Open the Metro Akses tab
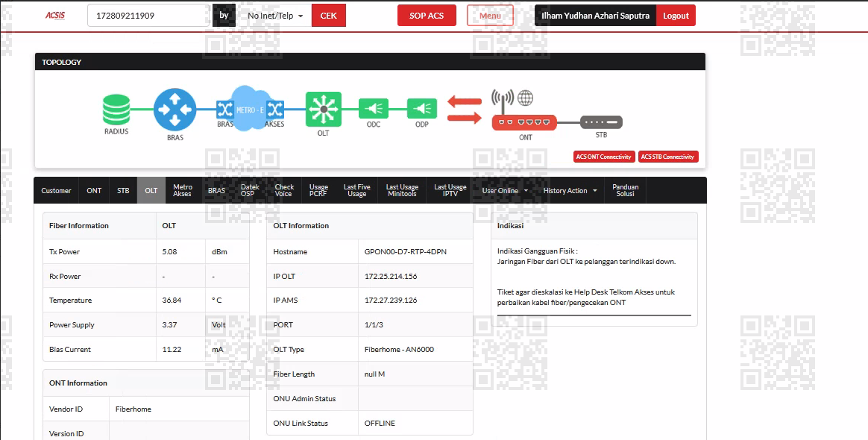The width and height of the screenshot is (868, 440). (183, 190)
